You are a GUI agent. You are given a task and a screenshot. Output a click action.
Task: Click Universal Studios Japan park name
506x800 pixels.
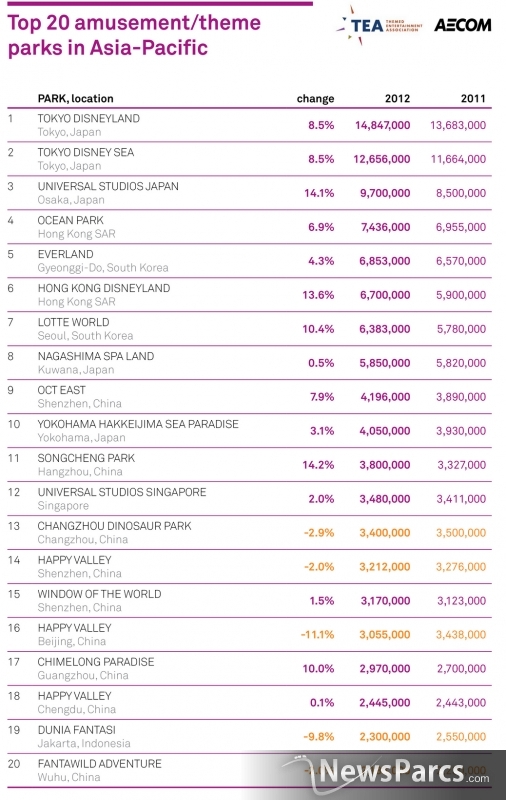pos(108,186)
